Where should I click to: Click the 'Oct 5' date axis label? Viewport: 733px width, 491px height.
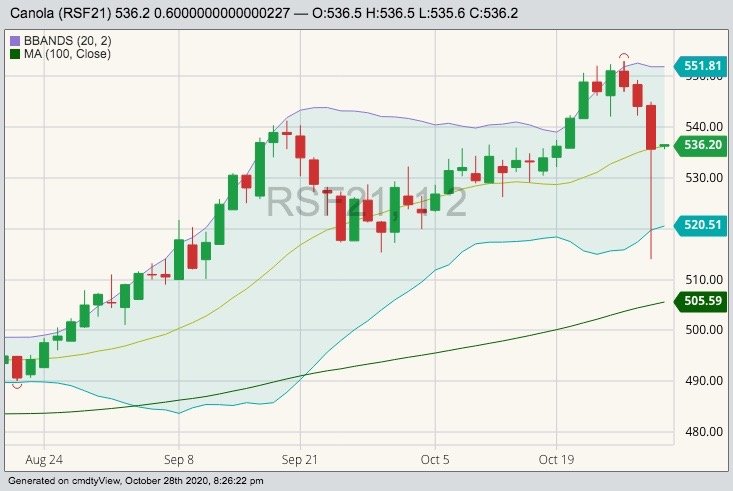pyautogui.click(x=435, y=460)
